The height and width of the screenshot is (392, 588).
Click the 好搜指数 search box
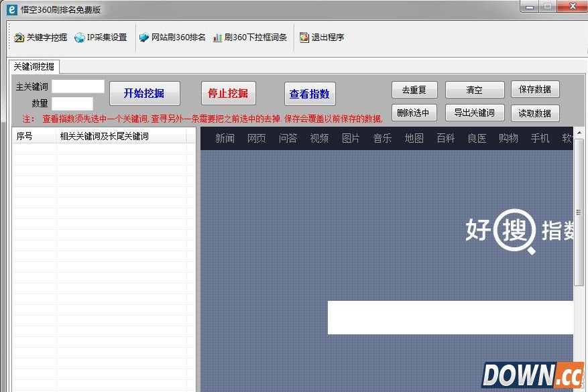point(450,317)
